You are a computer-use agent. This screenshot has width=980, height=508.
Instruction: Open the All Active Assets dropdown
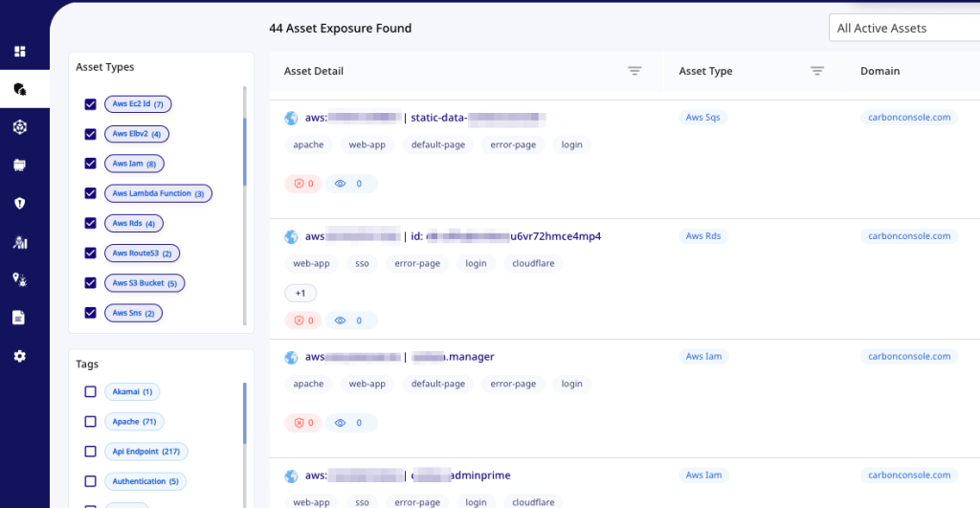pos(903,29)
